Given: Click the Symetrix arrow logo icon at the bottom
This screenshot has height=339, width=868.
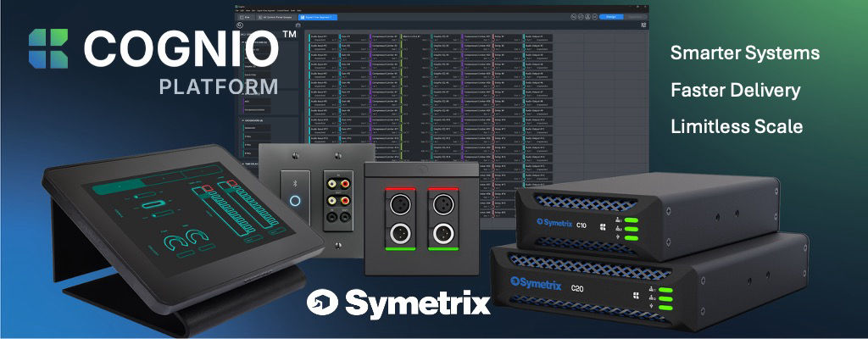Looking at the screenshot, I should pyautogui.click(x=323, y=303).
